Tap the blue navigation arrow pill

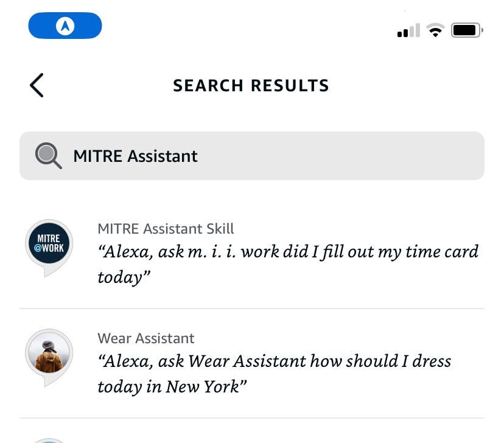(65, 26)
